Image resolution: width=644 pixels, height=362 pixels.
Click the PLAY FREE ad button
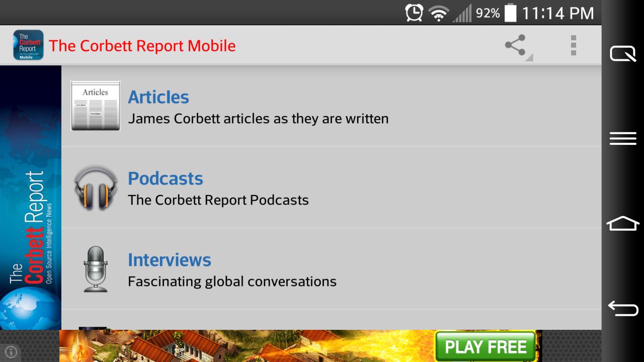coord(486,347)
